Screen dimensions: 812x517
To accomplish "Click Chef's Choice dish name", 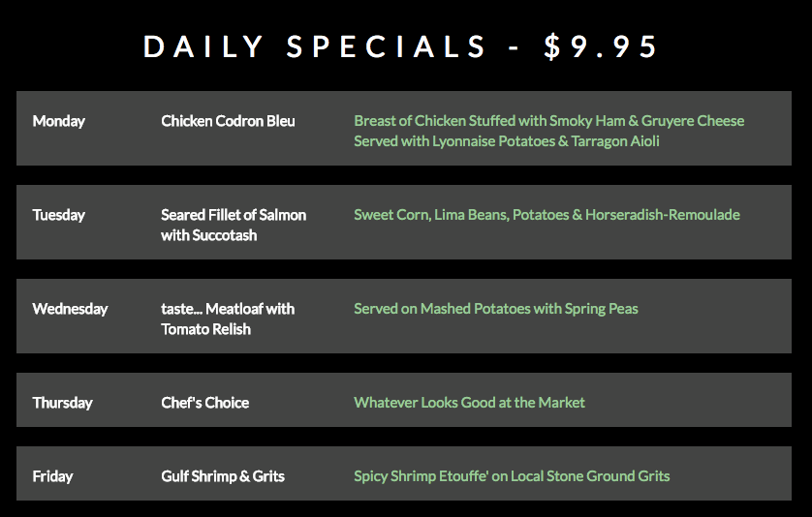I will tap(205, 403).
